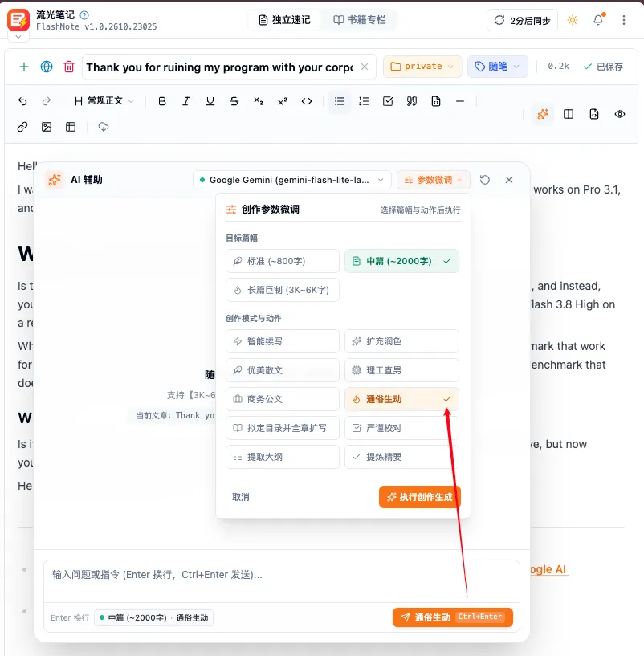The width and height of the screenshot is (644, 656).
Task: Click the redo arrow icon
Action: (x=47, y=101)
